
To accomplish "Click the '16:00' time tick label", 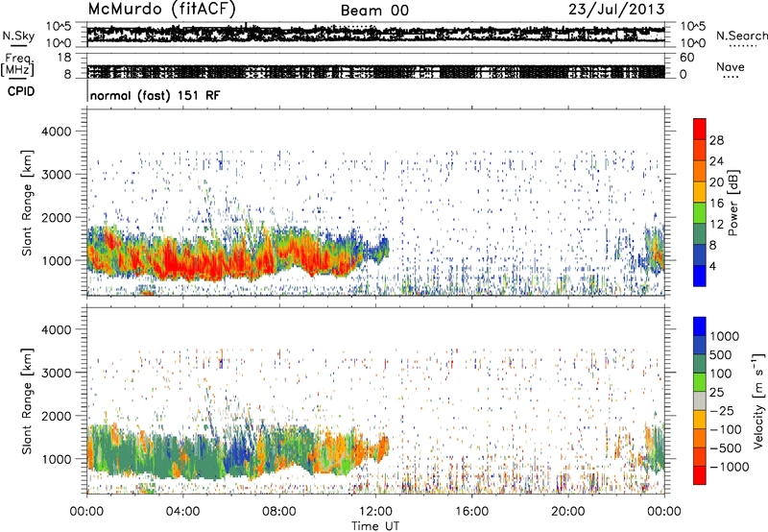I will click(x=471, y=512).
